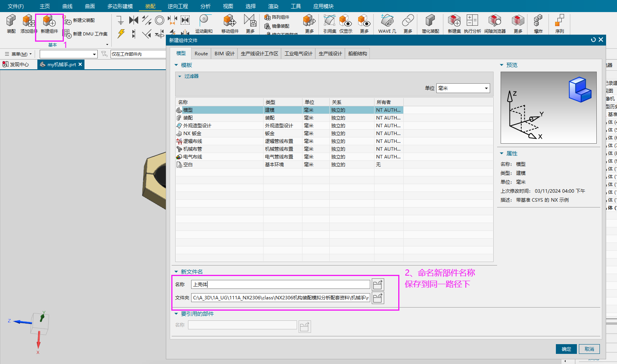Collapse the 要引用的部件 section

176,314
